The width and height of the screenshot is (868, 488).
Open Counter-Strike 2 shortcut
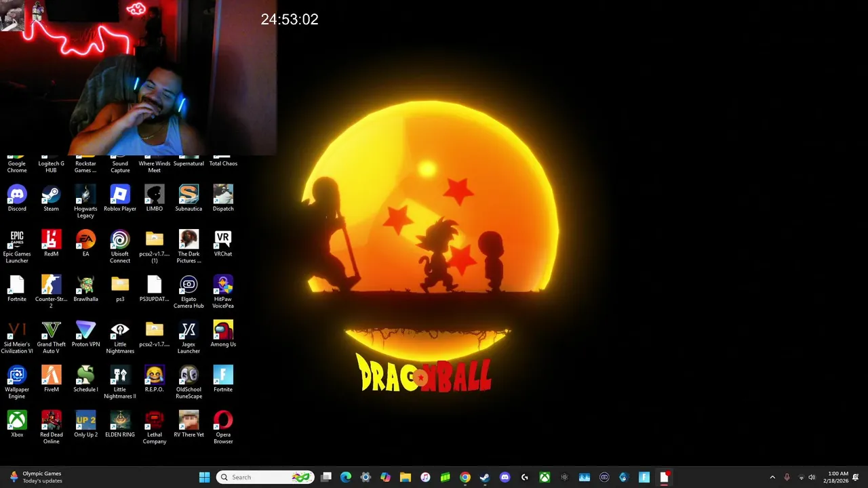click(x=51, y=291)
